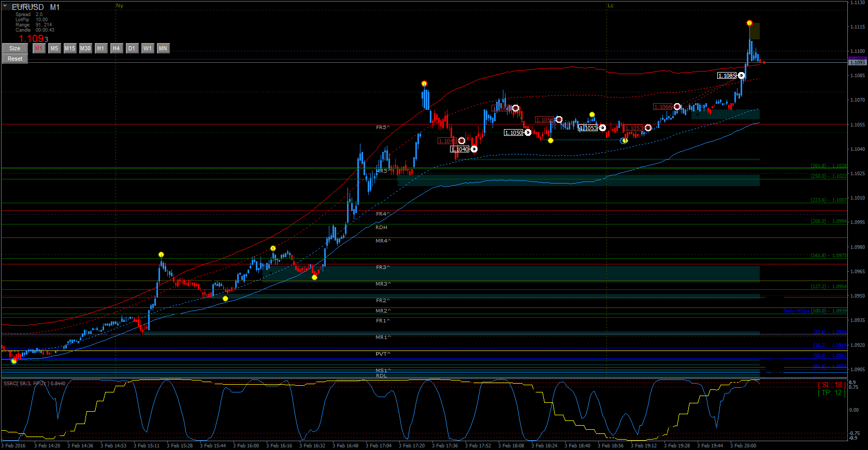Select the 1.1085 trade marker label

[x=727, y=76]
